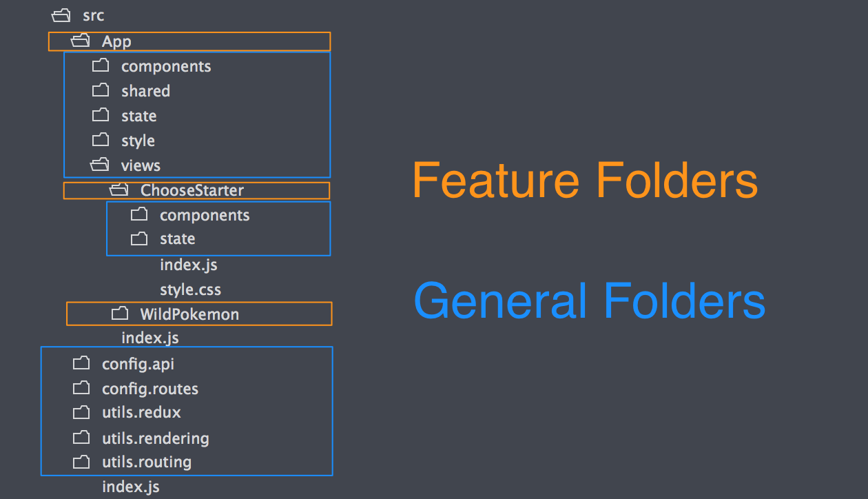Screen dimensions: 868x499
Task: Select the utils.routing folder icon
Action: 81,462
